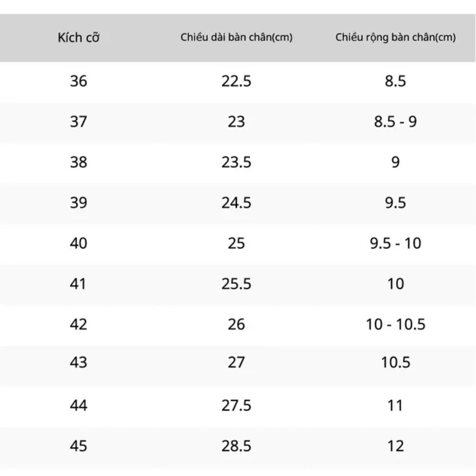Select the size 37 cell
This screenshot has height=476, width=476.
79,122
